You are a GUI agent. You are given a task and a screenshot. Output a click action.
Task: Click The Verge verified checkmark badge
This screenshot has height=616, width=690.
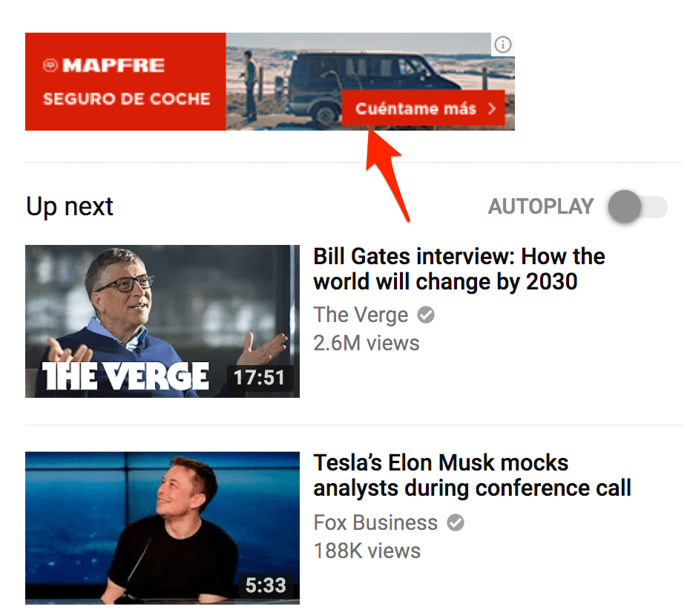(x=426, y=315)
